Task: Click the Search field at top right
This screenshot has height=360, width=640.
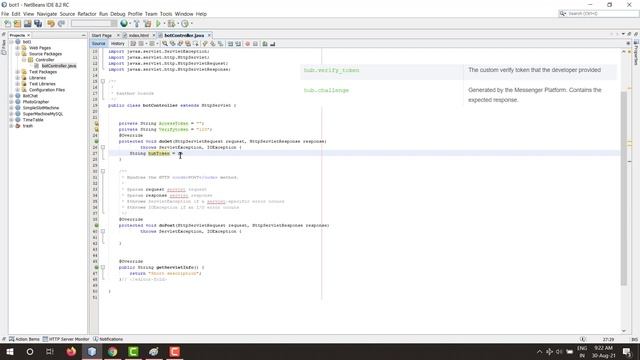Action: coord(598,14)
